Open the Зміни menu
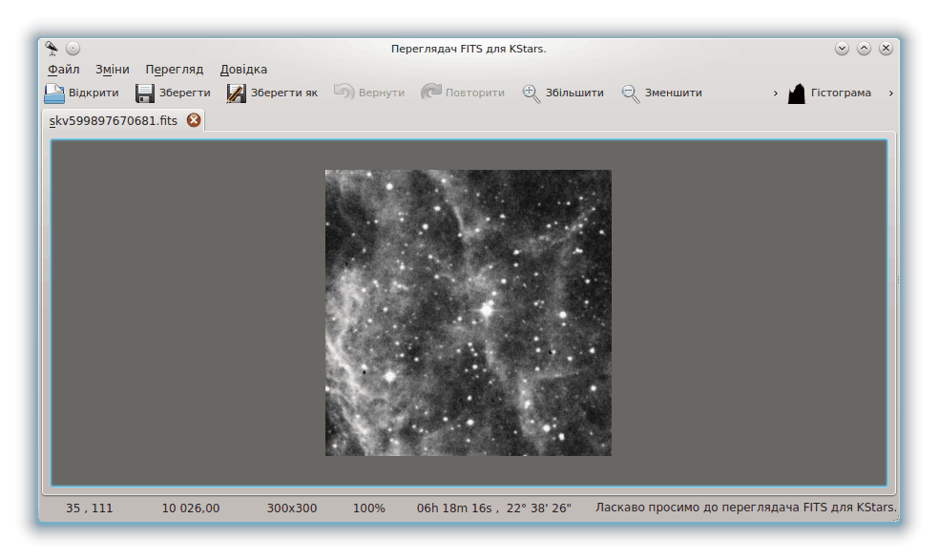This screenshot has width=938, height=560. click(x=112, y=70)
